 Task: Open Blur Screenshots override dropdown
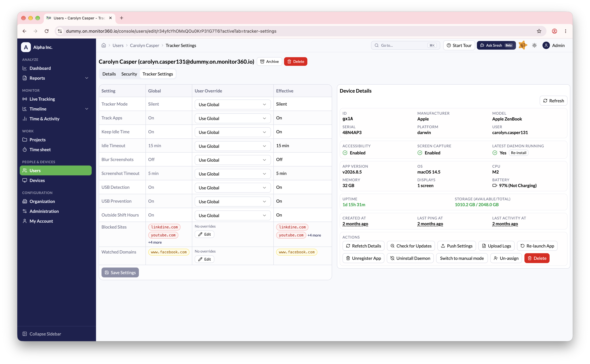pyautogui.click(x=233, y=160)
